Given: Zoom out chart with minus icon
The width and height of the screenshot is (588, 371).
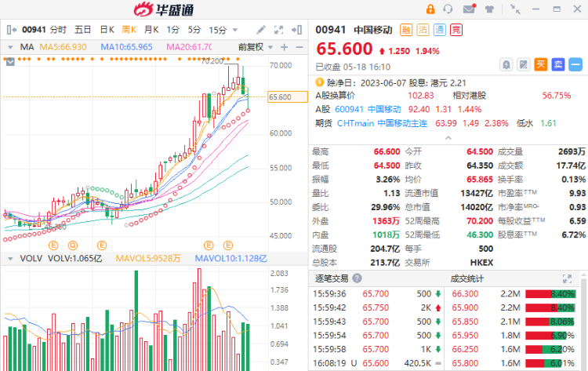Looking at the screenshot, I should (x=299, y=47).
